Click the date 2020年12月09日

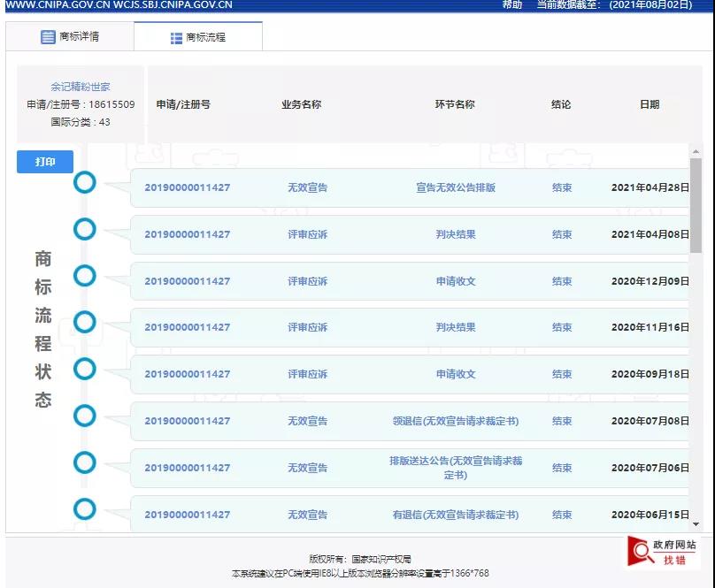[650, 281]
